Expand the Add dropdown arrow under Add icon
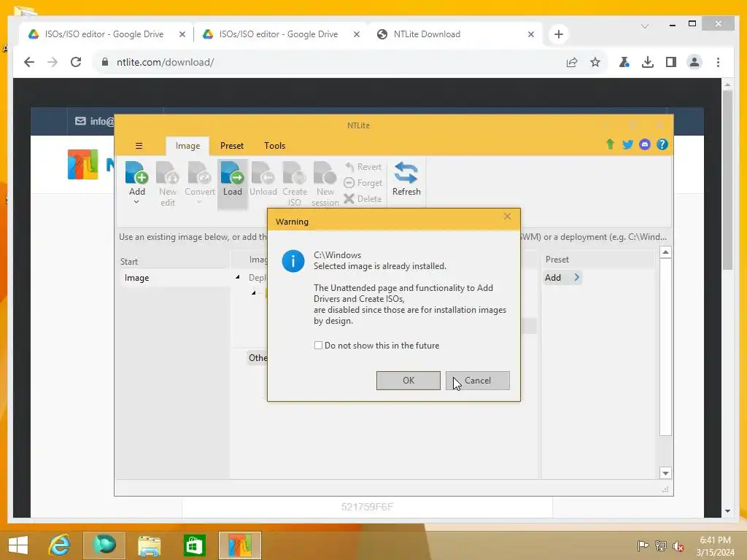The width and height of the screenshot is (747, 560). (x=136, y=201)
